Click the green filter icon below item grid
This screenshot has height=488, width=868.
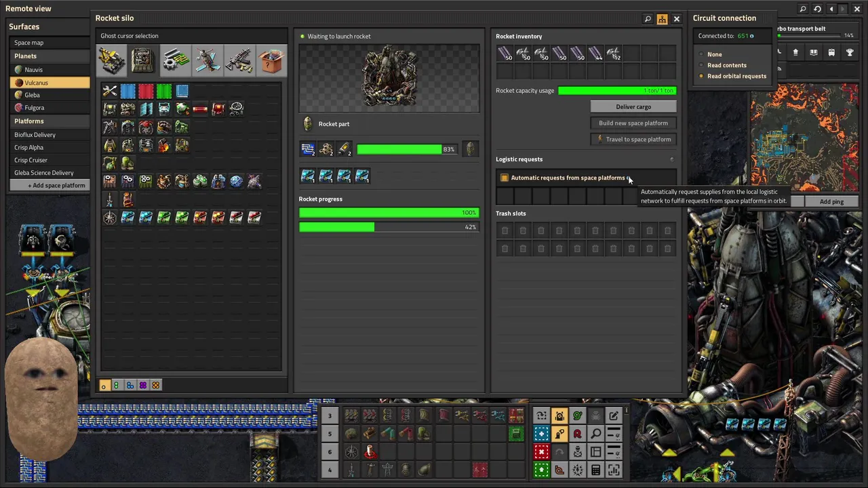pos(117,386)
